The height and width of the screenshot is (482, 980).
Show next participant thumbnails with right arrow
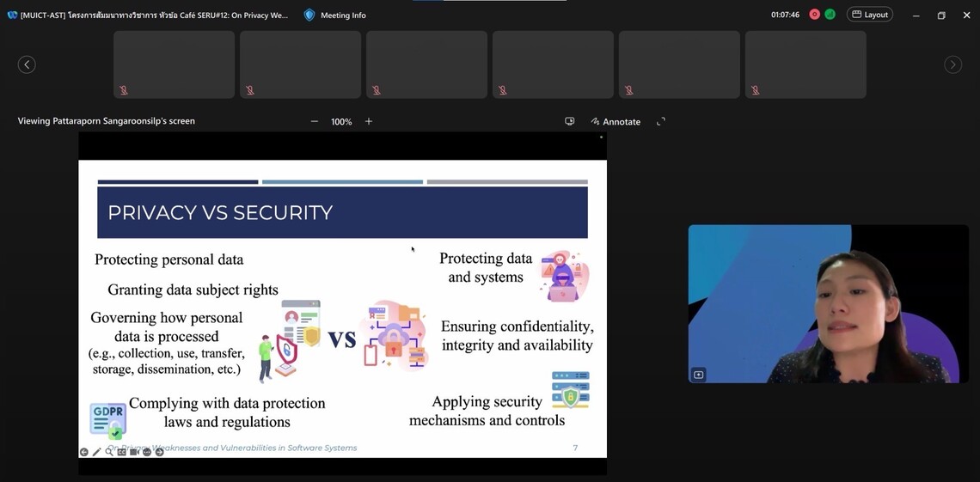tap(952, 64)
